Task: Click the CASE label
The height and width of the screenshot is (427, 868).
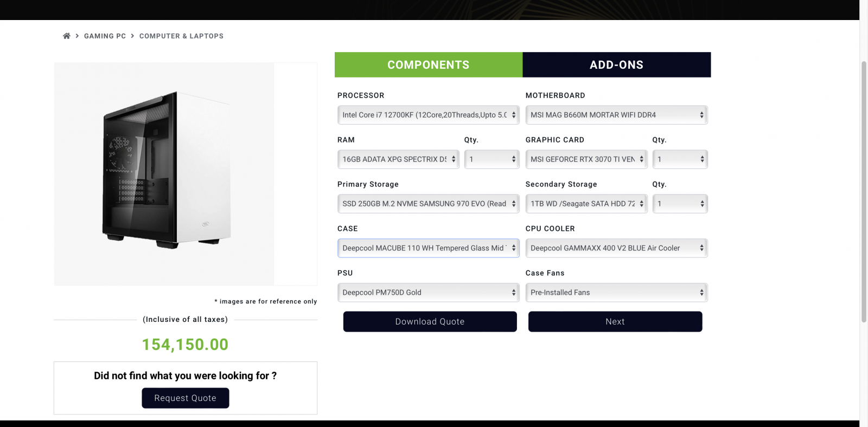Action: (348, 229)
